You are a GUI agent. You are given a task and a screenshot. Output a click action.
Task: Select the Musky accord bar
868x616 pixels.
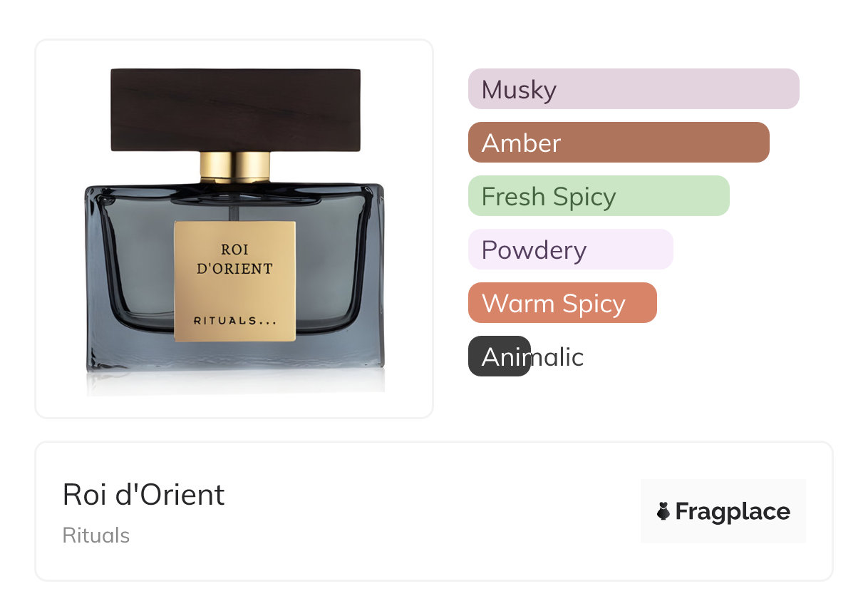634,89
